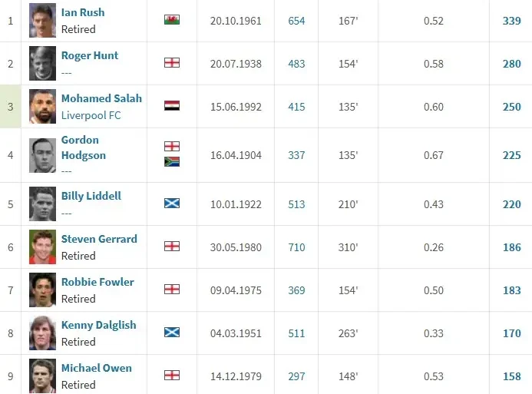Click Billy Liddell's 513 appearances number

click(296, 204)
